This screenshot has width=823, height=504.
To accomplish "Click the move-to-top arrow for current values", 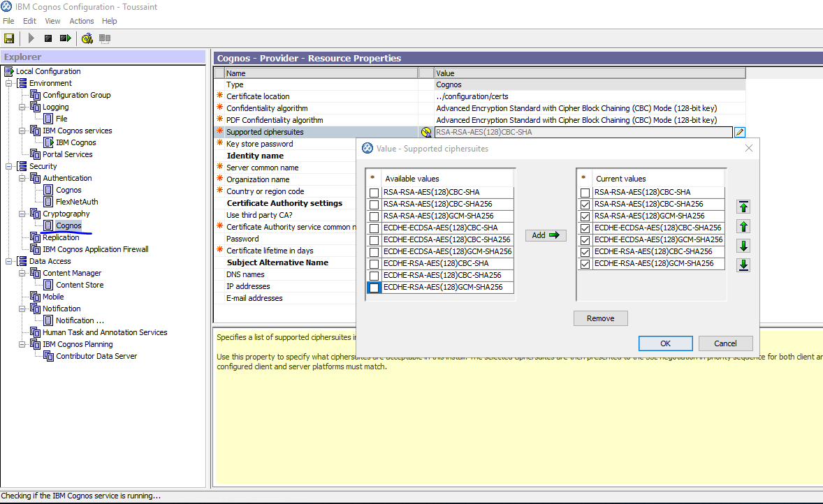I will click(x=744, y=207).
